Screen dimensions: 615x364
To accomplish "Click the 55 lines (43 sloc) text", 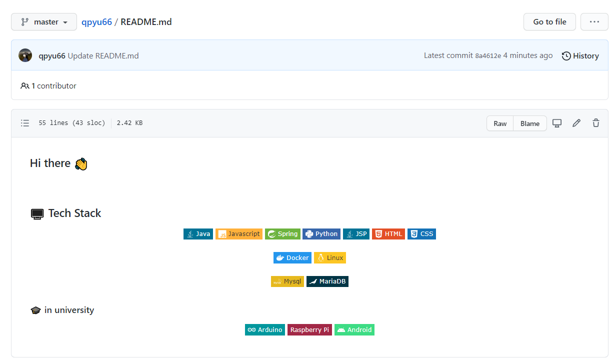I will [72, 123].
